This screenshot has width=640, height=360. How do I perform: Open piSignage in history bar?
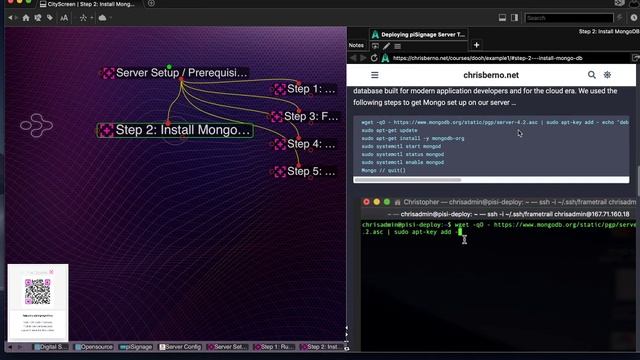136,347
